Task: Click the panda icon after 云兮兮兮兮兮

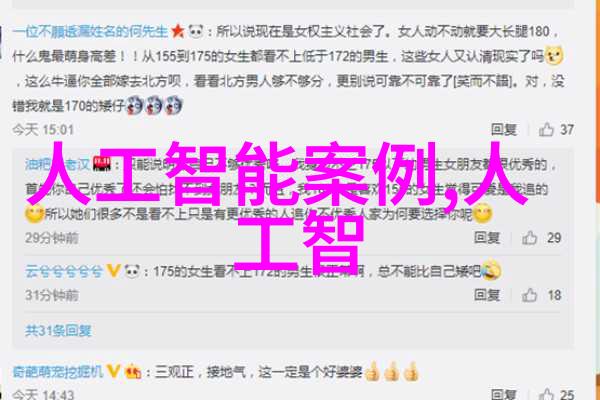Action: [x=132, y=271]
